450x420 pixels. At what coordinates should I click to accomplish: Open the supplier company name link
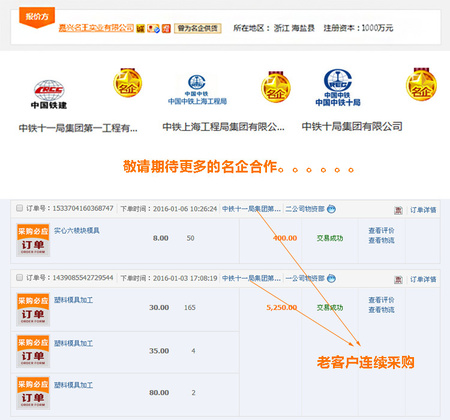click(96, 28)
